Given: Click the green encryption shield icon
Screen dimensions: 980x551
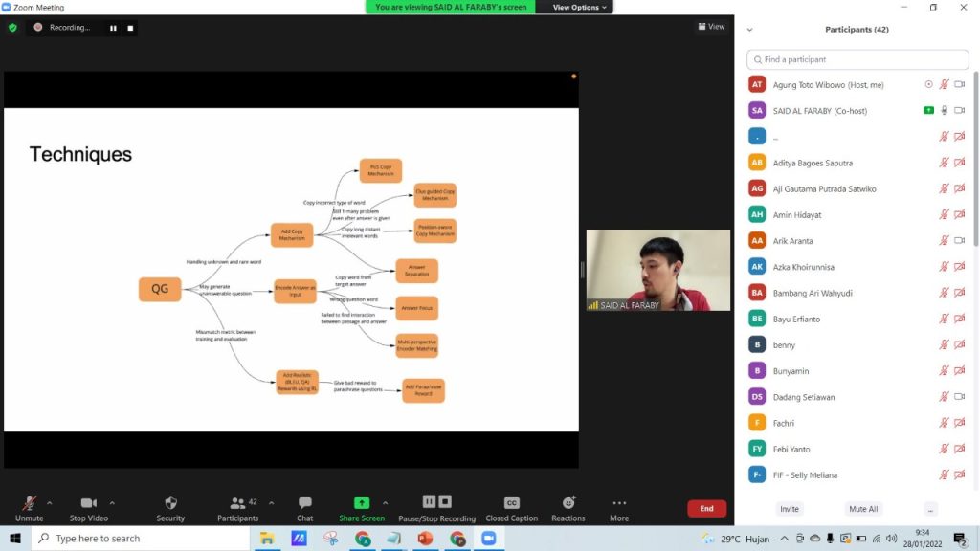Looking at the screenshot, I should click(x=12, y=28).
